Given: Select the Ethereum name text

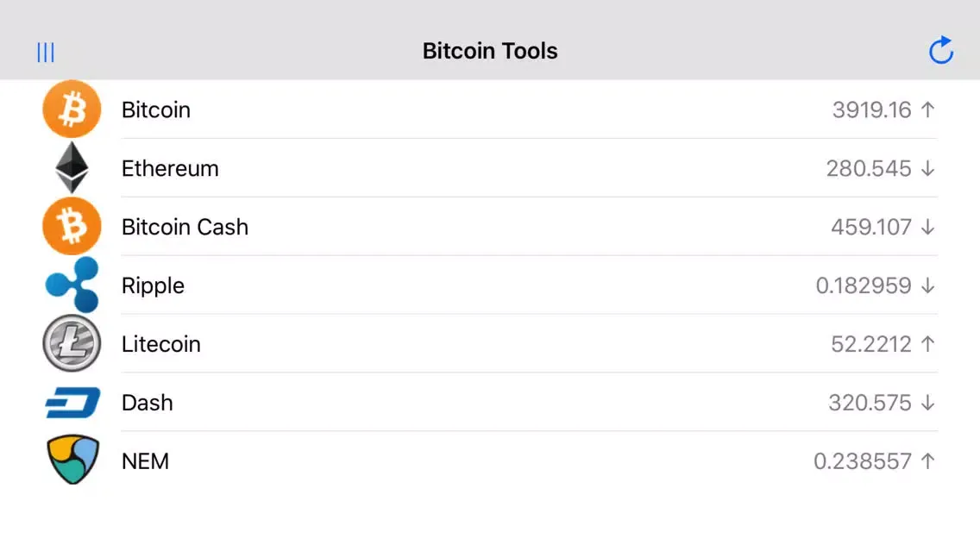Looking at the screenshot, I should [170, 168].
